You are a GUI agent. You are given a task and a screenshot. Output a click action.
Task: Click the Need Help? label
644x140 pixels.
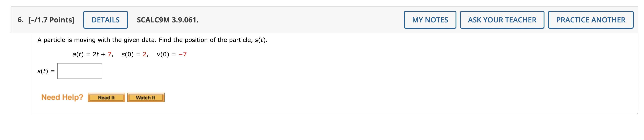coord(62,97)
